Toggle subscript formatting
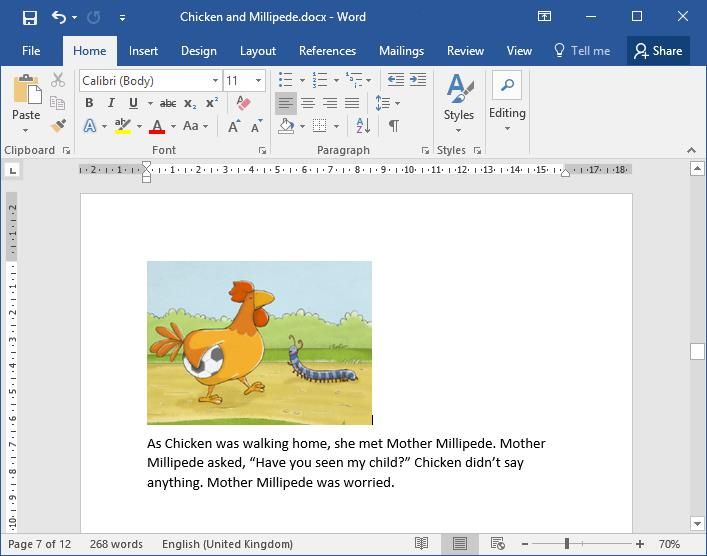This screenshot has height=556, width=707. point(190,103)
